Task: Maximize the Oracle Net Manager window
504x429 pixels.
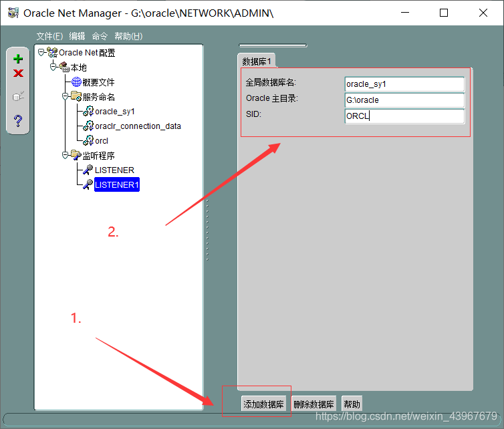Action: click(444, 13)
